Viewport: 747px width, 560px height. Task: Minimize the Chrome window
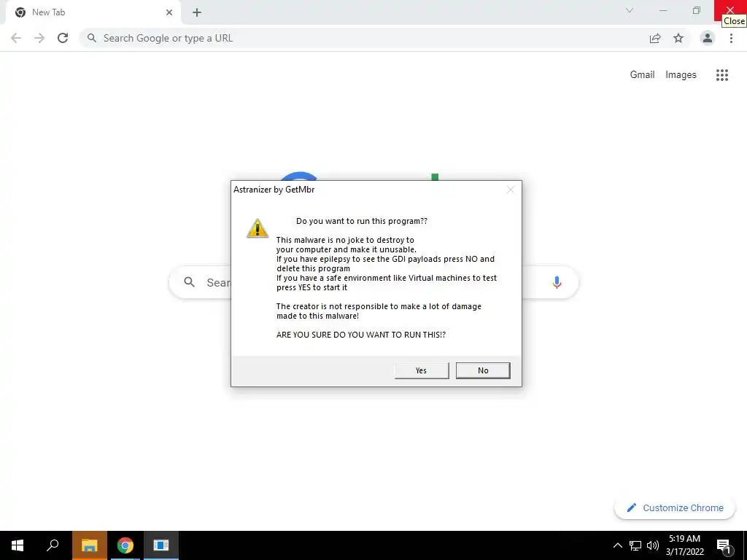coord(663,10)
